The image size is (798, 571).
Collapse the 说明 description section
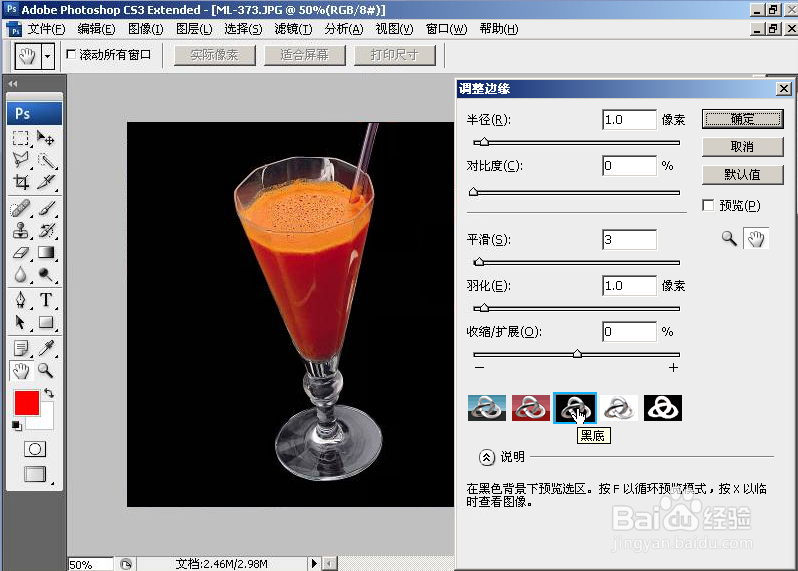pos(487,457)
